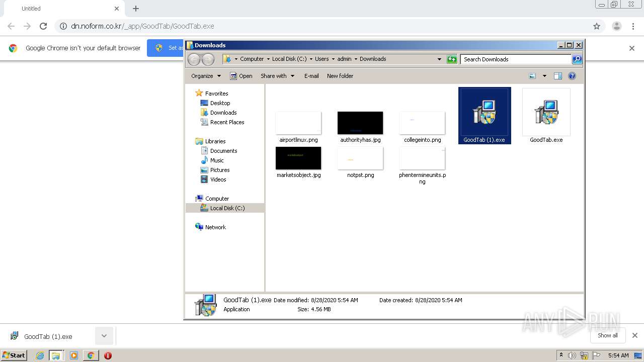The height and width of the screenshot is (362, 644).
Task: Click the Chrome reload page icon
Action: [43, 26]
